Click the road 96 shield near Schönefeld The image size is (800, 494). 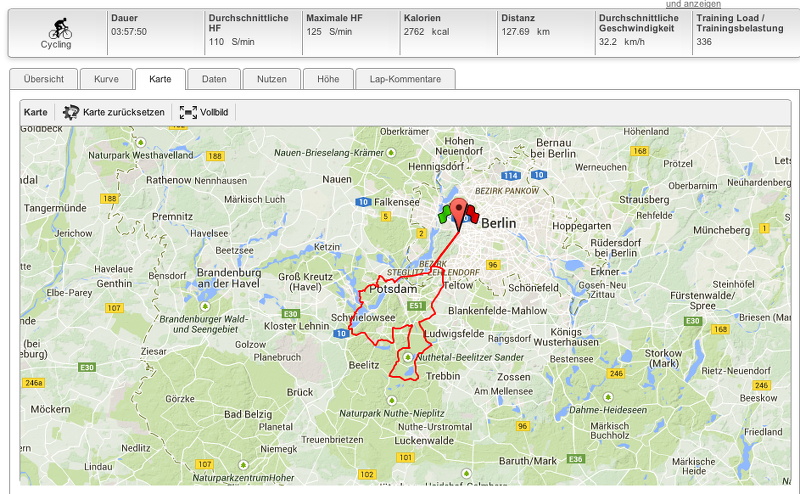coord(492,265)
